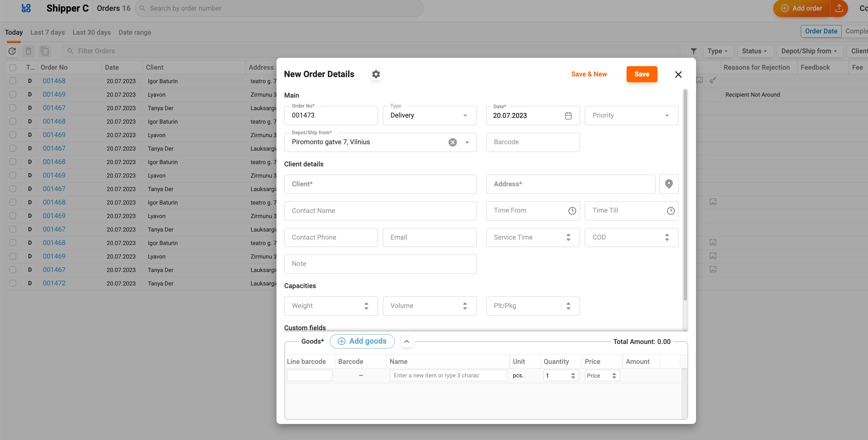Click the filter funnel icon

pos(693,51)
